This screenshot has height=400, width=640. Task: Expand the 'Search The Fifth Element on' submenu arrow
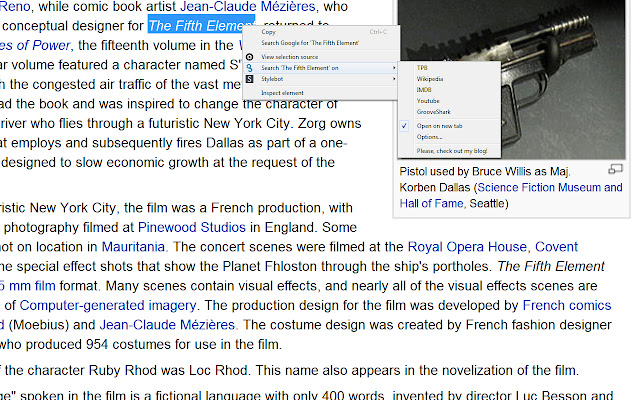point(394,67)
